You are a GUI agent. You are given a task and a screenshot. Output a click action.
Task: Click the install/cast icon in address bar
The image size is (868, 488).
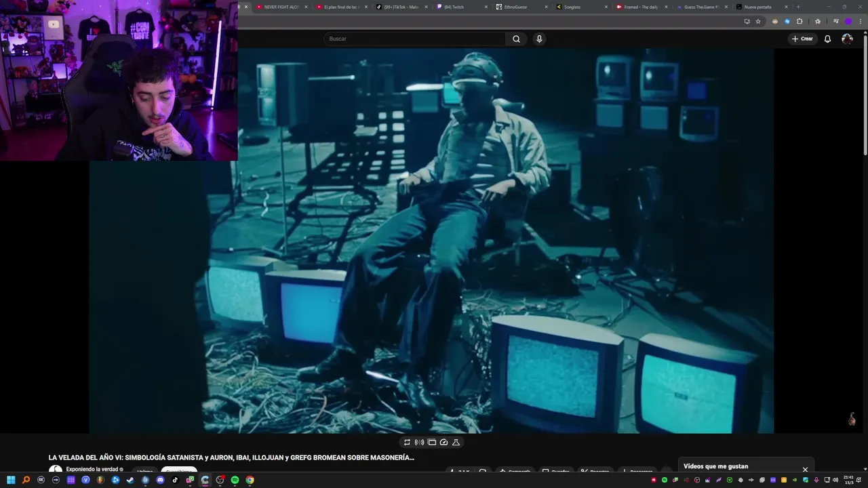(x=747, y=21)
